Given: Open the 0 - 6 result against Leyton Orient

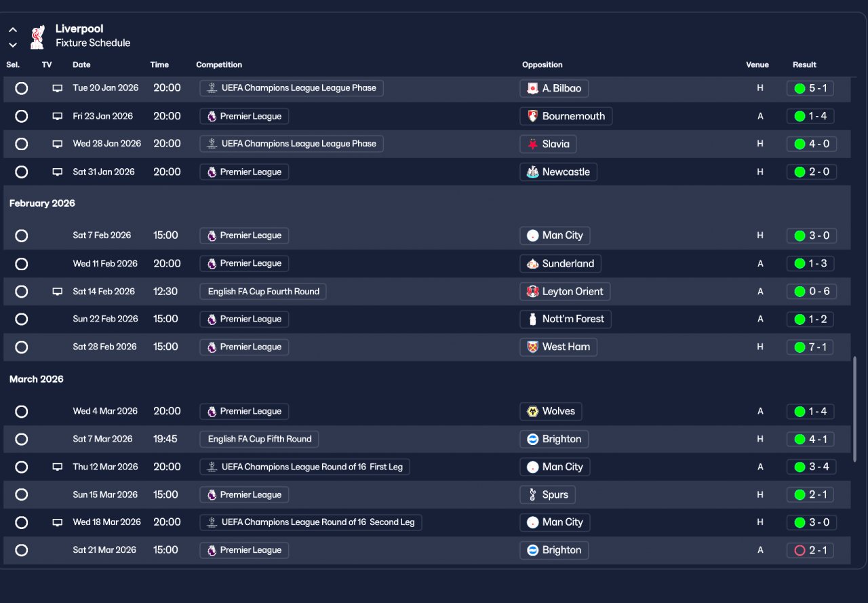Looking at the screenshot, I should [812, 292].
